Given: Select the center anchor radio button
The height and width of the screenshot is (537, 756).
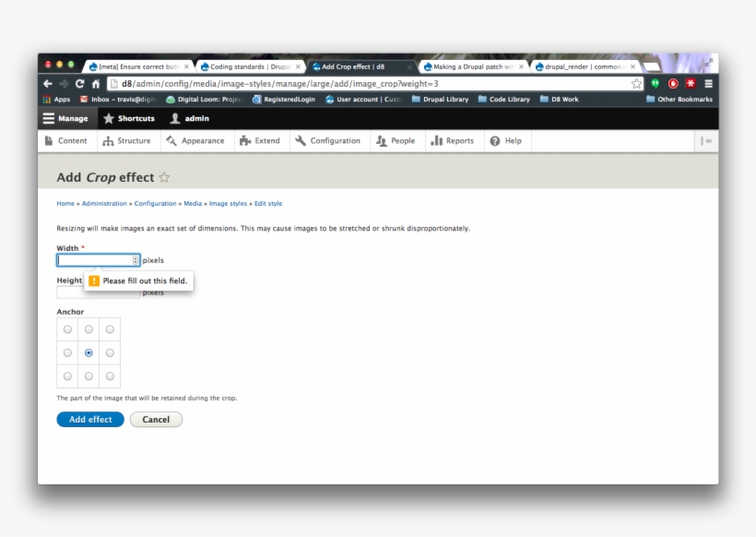Looking at the screenshot, I should [x=89, y=352].
